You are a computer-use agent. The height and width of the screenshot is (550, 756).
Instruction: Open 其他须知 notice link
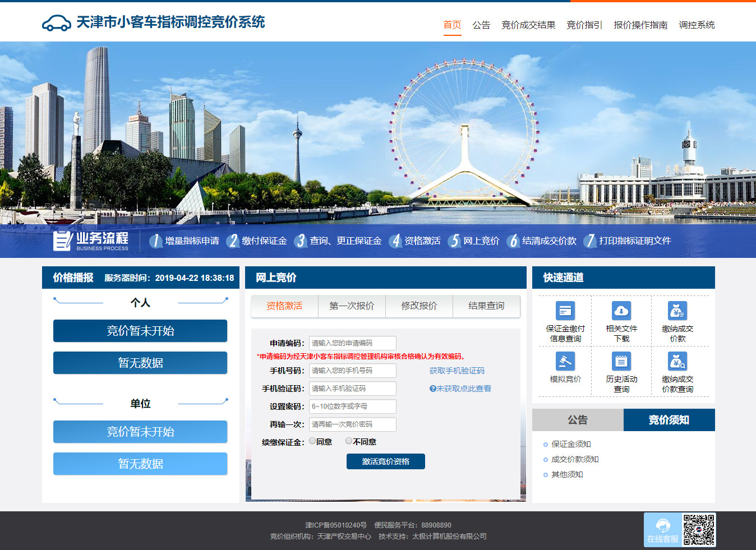tap(567, 474)
